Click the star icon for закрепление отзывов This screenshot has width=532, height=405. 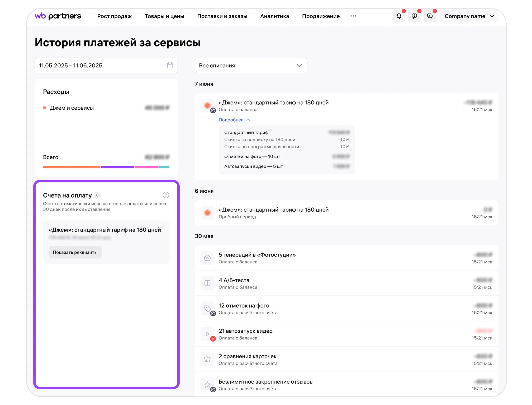point(207,385)
